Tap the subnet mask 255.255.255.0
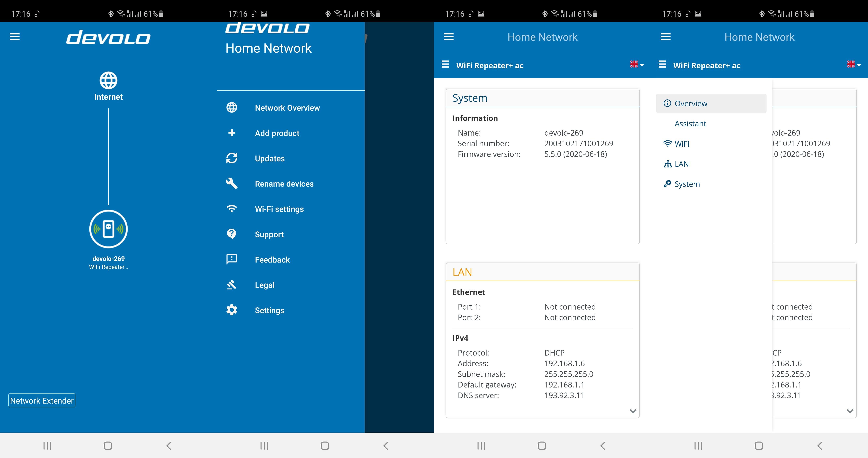Image resolution: width=868 pixels, height=458 pixels. [x=569, y=374]
